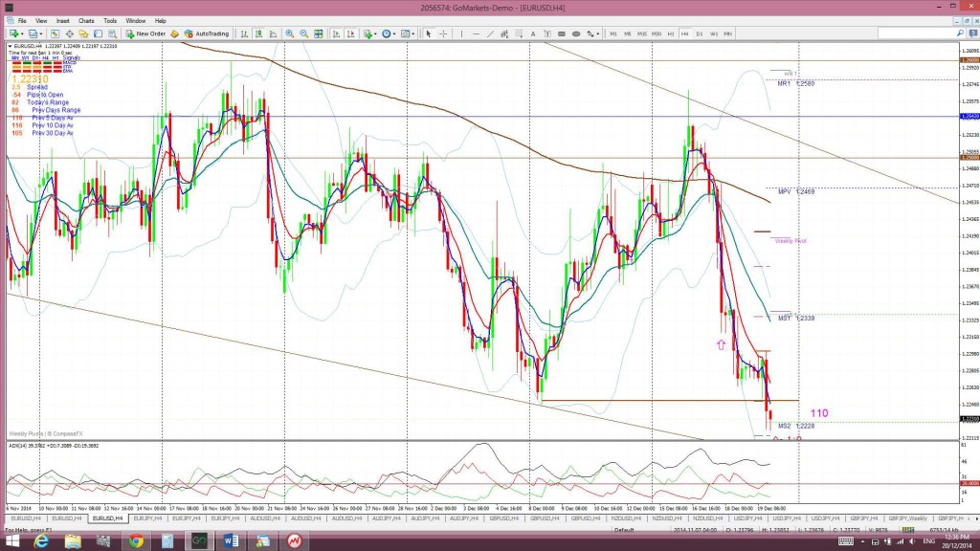Switch to D1 timeframe
Image resolution: width=980 pixels, height=551 pixels.
click(x=700, y=33)
